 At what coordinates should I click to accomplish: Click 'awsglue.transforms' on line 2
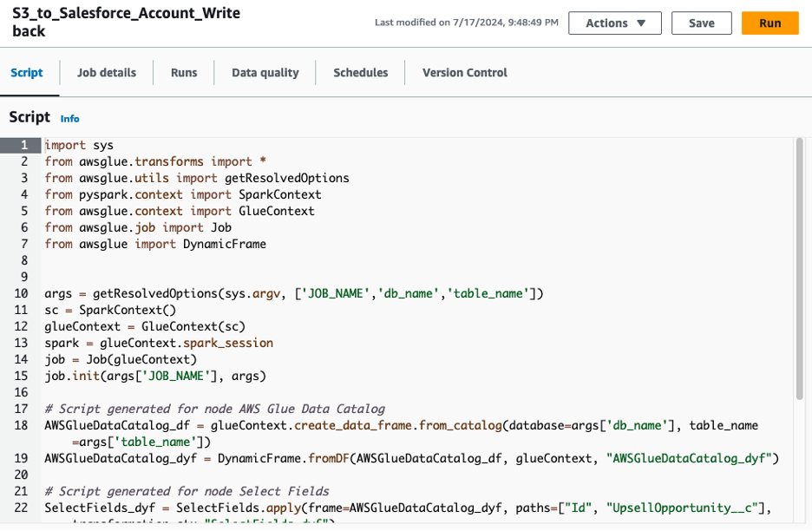(141, 161)
